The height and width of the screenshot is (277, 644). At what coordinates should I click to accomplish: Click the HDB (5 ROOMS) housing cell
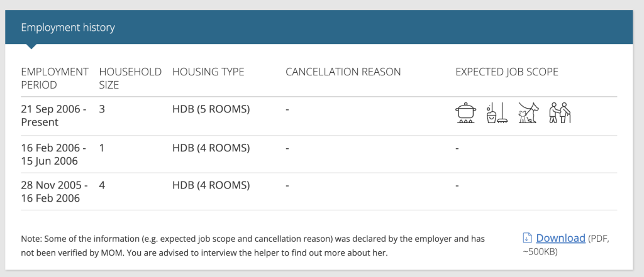211,109
